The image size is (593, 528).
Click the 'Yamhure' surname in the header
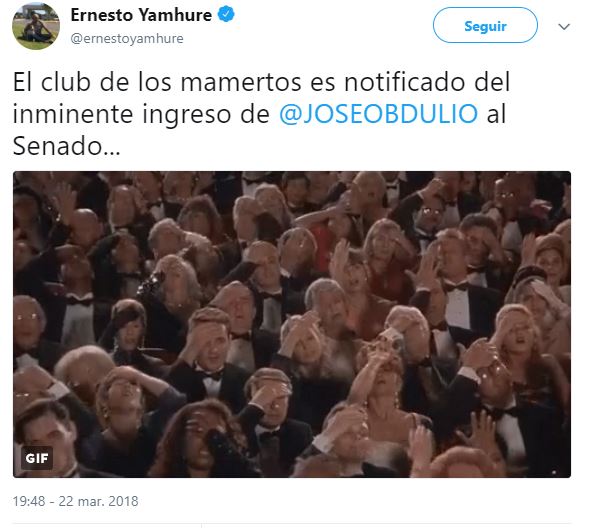[175, 15]
